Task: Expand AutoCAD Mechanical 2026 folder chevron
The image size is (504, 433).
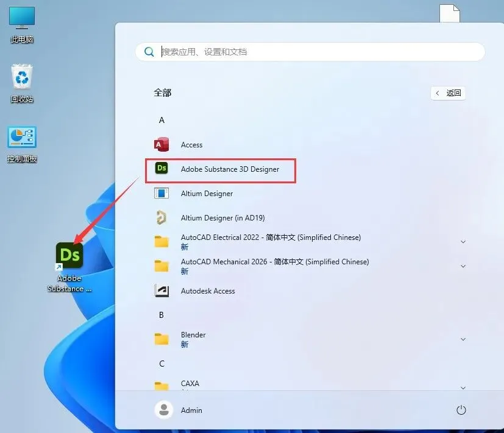Action: (463, 266)
